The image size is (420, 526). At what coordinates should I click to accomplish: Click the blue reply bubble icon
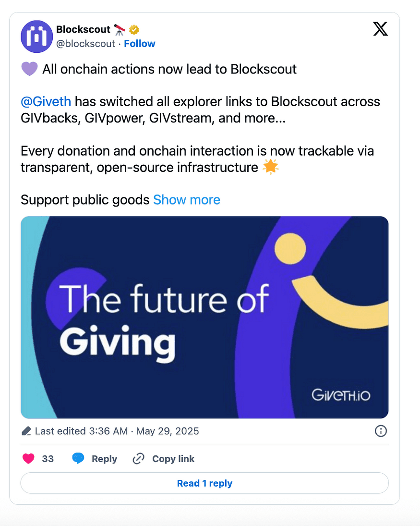click(78, 458)
